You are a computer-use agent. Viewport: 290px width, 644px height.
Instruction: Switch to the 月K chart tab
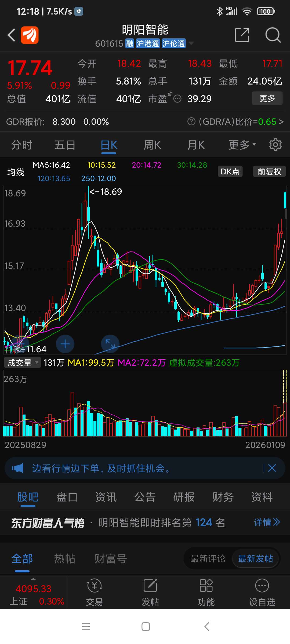point(196,145)
